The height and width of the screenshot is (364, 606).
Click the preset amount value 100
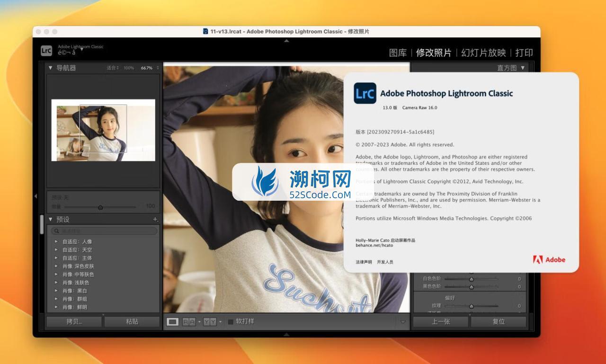click(x=151, y=206)
